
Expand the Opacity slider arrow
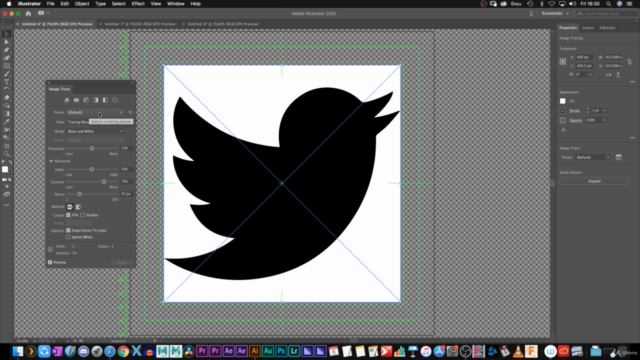tap(604, 120)
